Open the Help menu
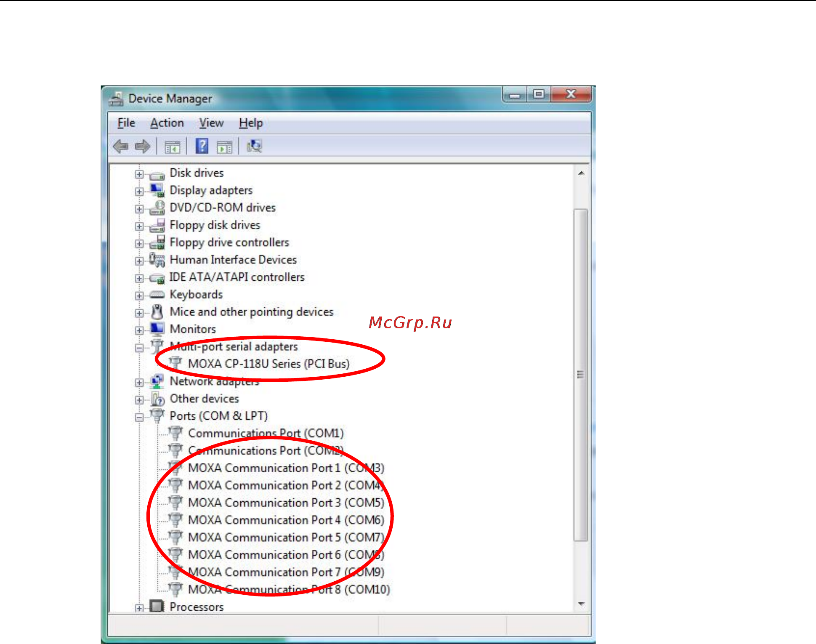 [x=251, y=123]
